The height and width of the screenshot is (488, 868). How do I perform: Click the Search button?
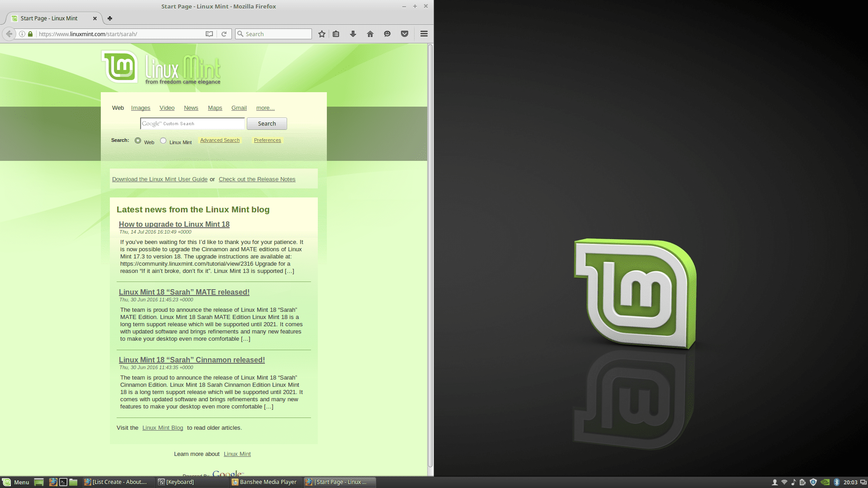pos(266,123)
